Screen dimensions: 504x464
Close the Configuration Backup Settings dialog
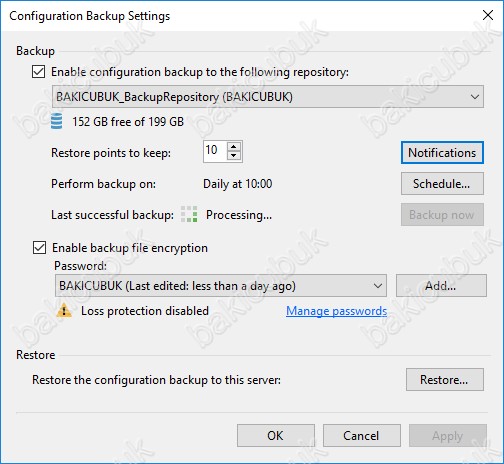tap(488, 15)
